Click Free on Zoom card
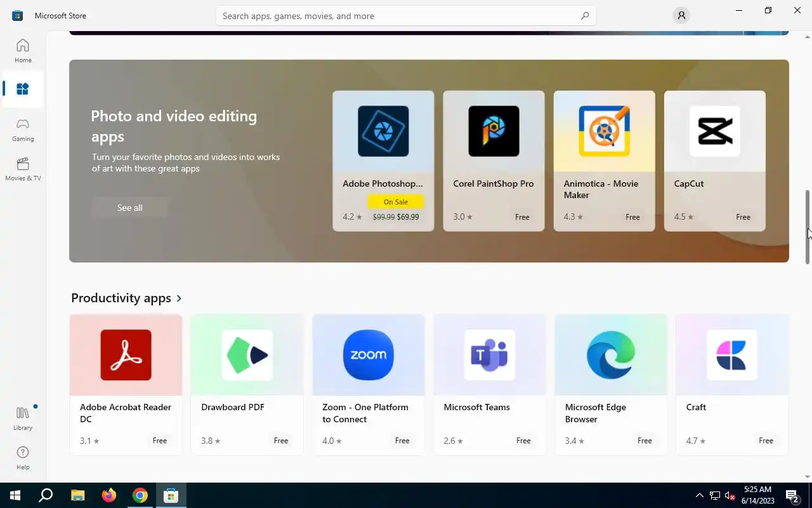Screen dimensions: 812x508 click(402, 441)
